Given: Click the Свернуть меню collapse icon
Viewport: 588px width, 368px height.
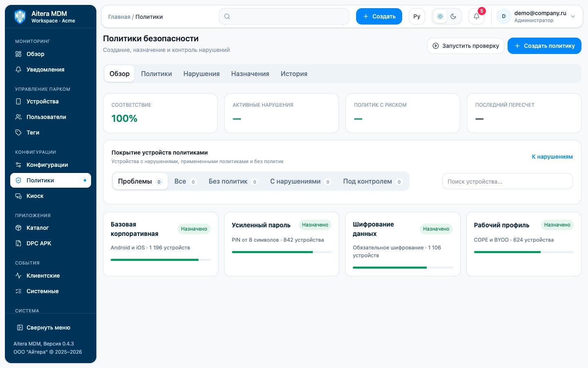Looking at the screenshot, I should [20, 328].
